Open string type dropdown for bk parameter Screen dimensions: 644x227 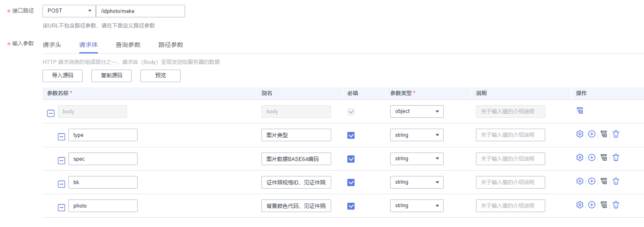tap(417, 182)
